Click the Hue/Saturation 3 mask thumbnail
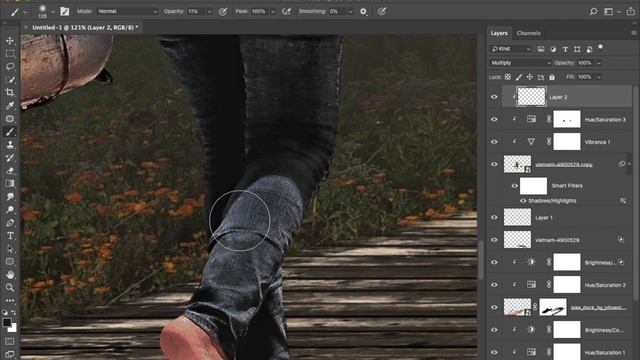Viewport: 640px width, 360px height. coord(567,120)
